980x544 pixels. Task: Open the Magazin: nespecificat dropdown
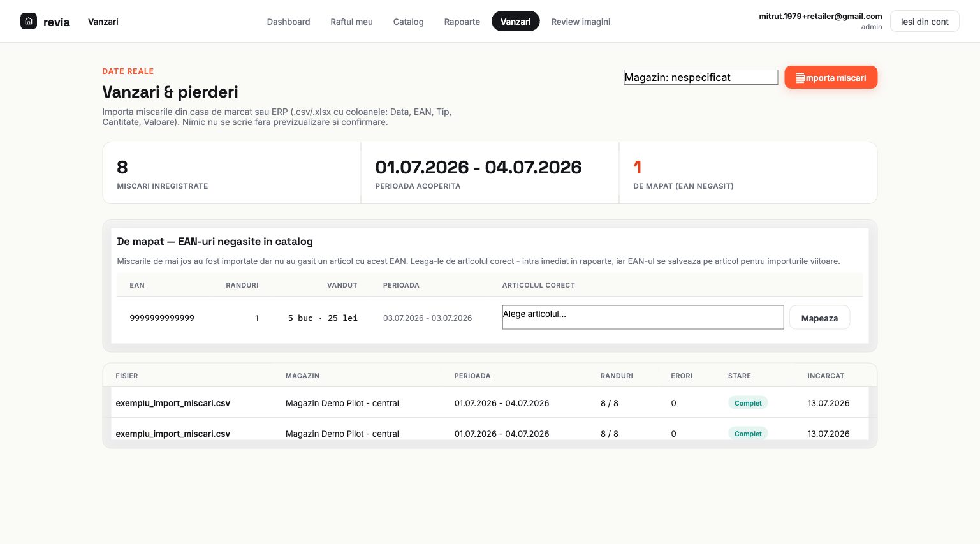tap(701, 77)
